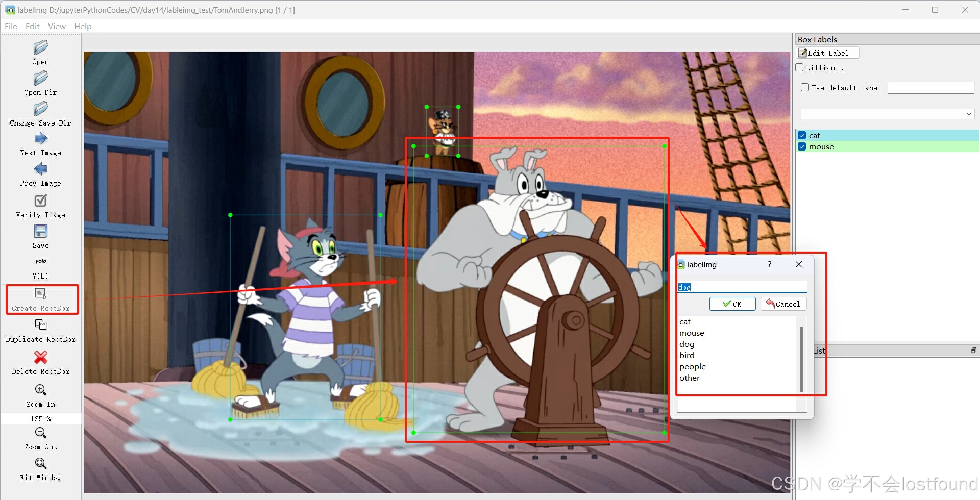Select the cat row in Box Labels
The image size is (980, 500).
coord(888,135)
